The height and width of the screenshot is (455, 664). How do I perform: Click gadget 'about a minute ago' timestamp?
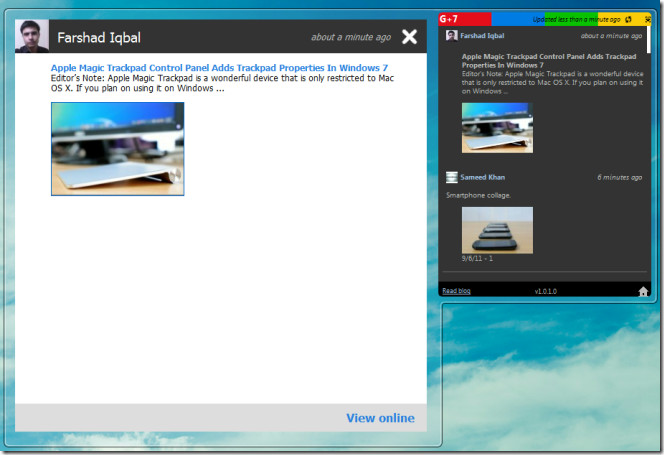click(x=611, y=36)
